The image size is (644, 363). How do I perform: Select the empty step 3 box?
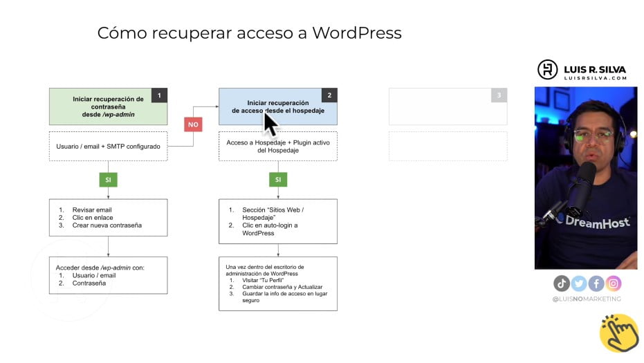(x=448, y=106)
